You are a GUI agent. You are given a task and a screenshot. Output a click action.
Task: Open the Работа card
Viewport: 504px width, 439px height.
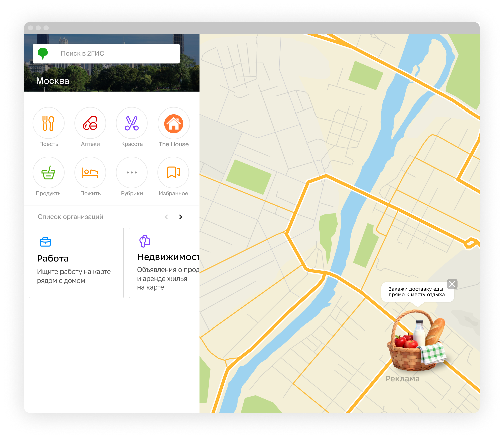[x=76, y=263]
